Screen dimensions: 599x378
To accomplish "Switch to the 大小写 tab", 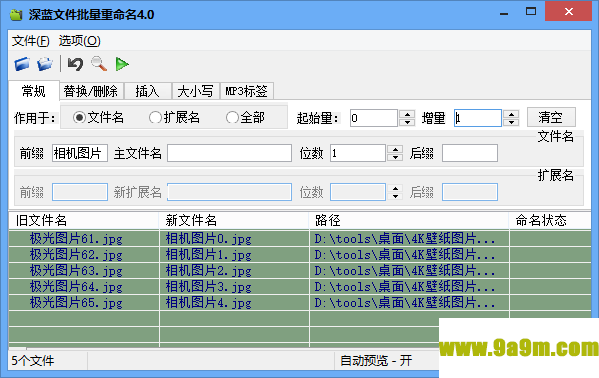I will [x=196, y=91].
